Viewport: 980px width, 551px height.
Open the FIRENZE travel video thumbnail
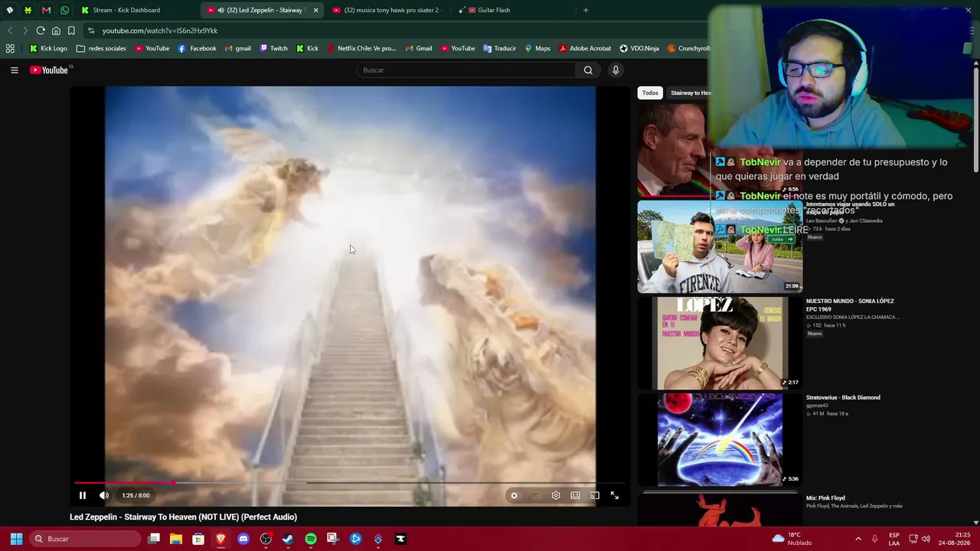coord(720,246)
